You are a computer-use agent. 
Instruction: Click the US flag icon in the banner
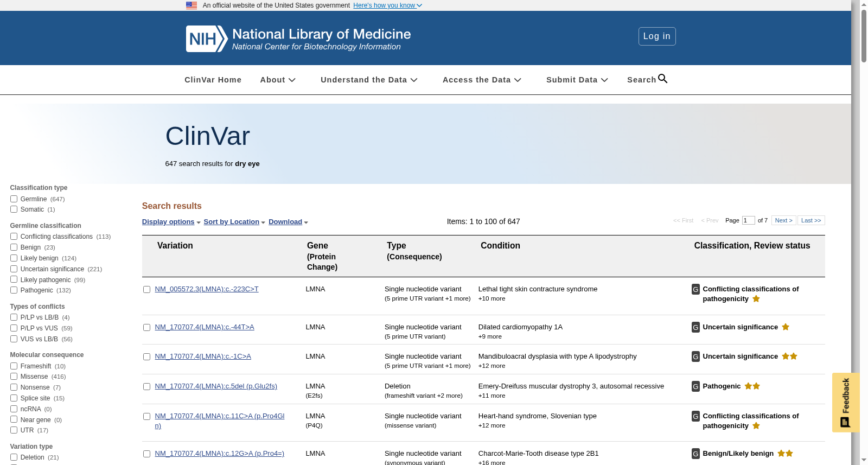pyautogui.click(x=192, y=5)
